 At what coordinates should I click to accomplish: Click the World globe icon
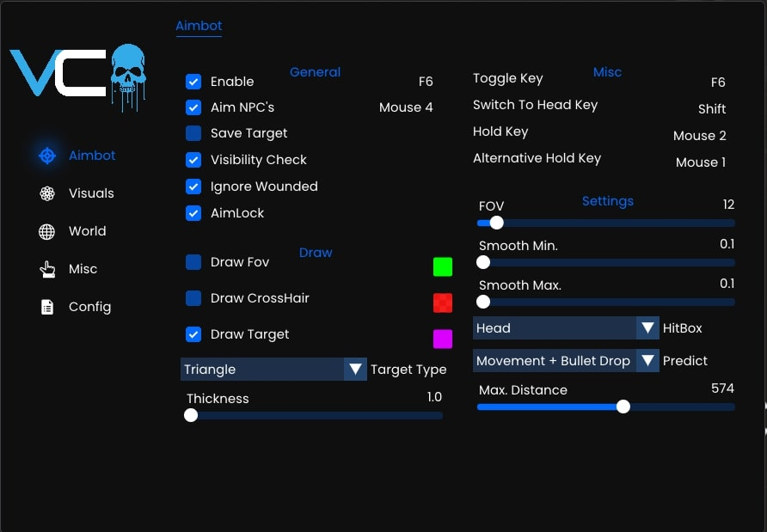47,231
